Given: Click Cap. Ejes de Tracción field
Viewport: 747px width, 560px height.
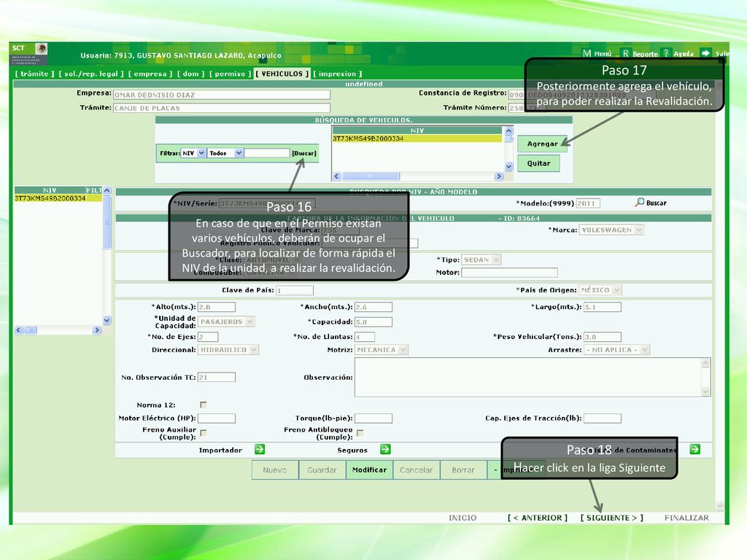Looking at the screenshot, I should click(602, 418).
